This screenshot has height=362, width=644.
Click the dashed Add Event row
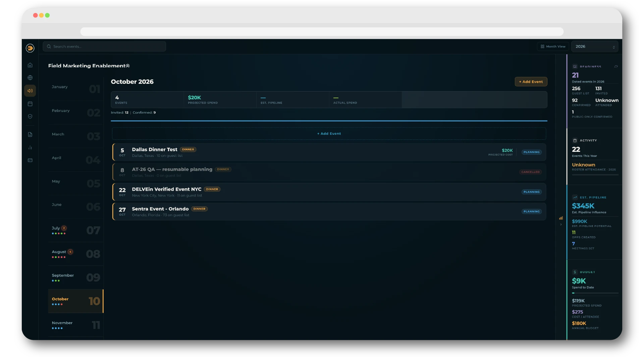(x=329, y=133)
